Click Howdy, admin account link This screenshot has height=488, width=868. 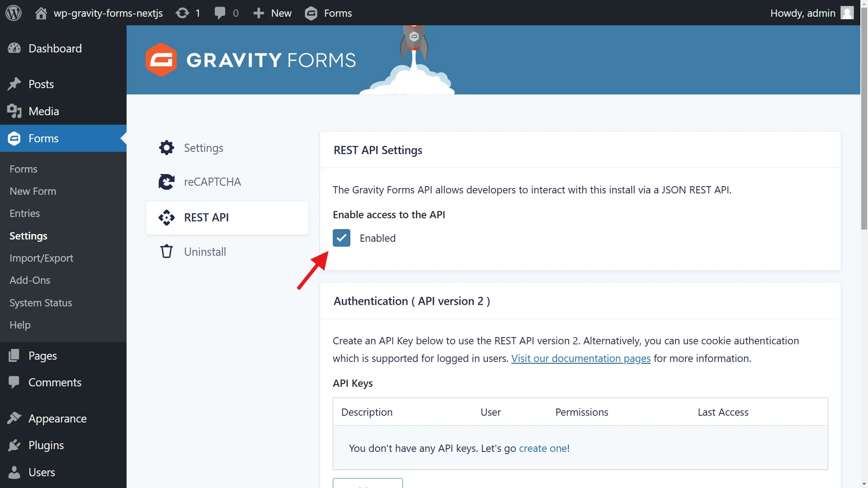(x=803, y=13)
